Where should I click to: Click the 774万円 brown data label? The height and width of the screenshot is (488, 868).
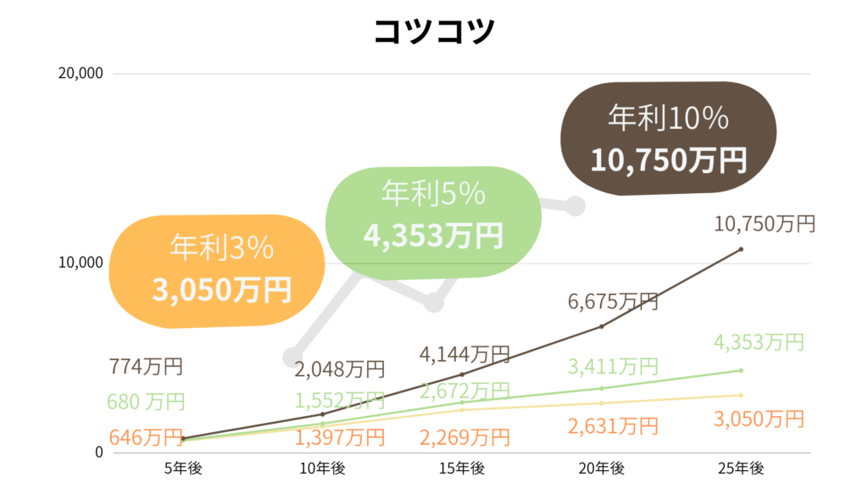[146, 366]
